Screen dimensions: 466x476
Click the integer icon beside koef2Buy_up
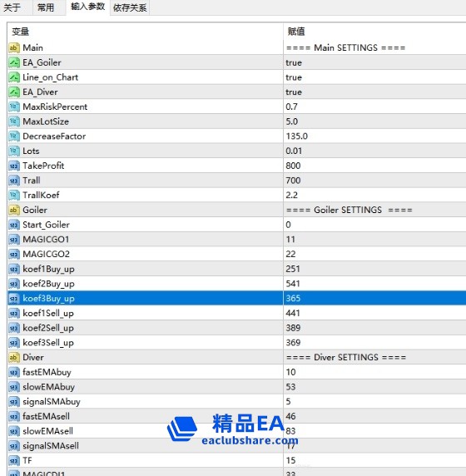click(13, 284)
